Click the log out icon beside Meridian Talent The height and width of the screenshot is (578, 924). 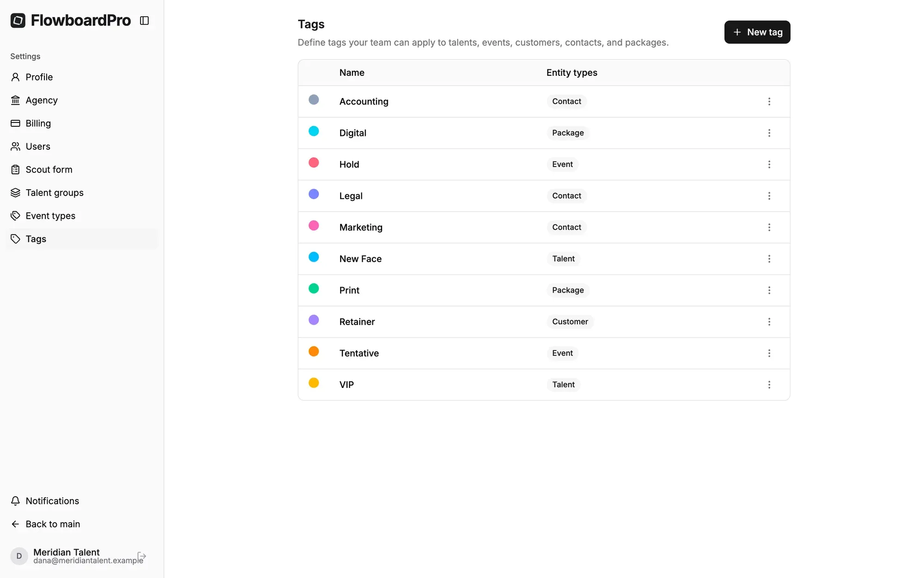pyautogui.click(x=142, y=556)
